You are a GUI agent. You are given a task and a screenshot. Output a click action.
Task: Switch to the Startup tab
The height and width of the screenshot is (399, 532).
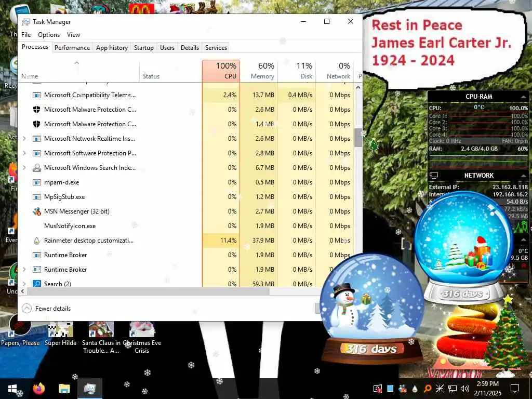tap(144, 48)
